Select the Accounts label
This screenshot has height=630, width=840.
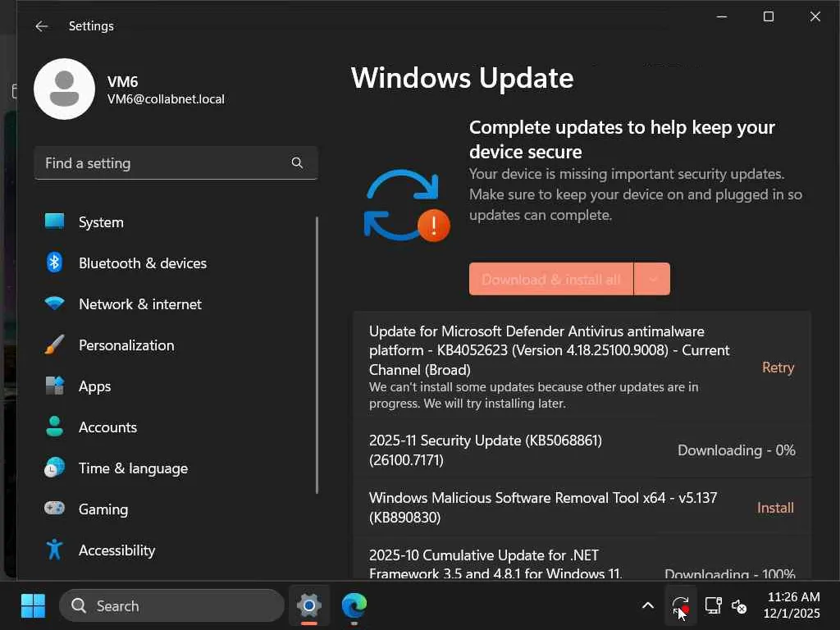coord(107,427)
